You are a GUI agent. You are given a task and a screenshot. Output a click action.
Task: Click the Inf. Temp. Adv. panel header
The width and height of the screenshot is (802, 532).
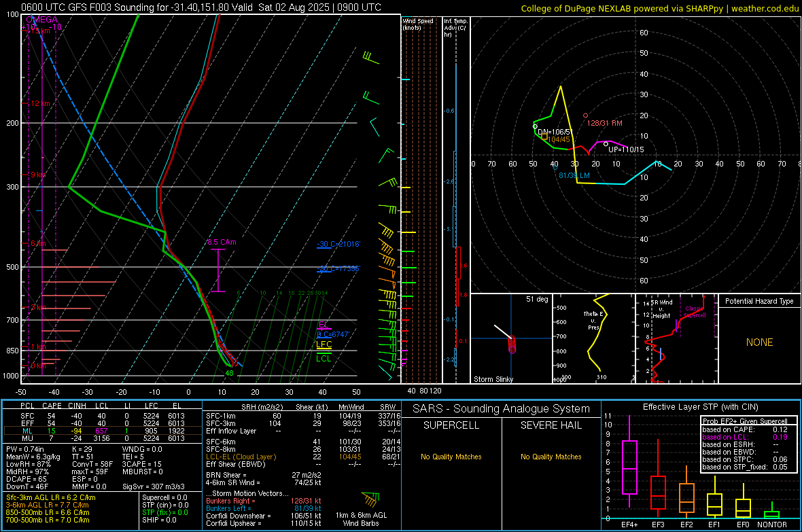(455, 28)
